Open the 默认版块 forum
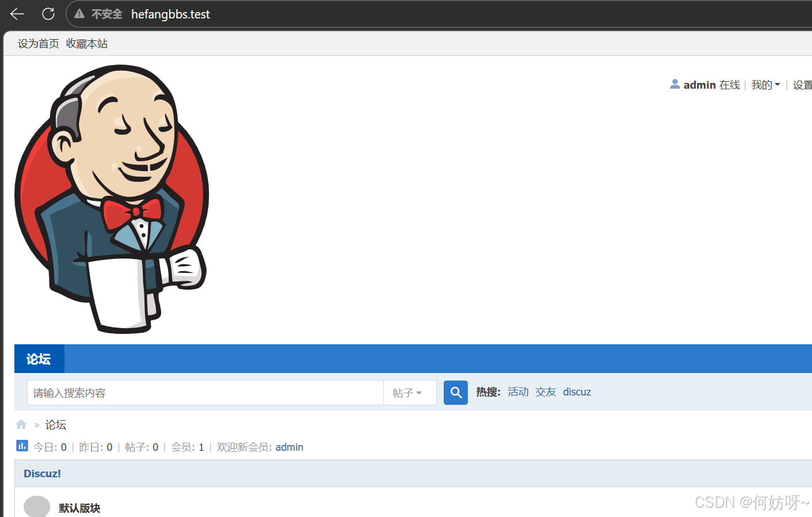 point(79,508)
